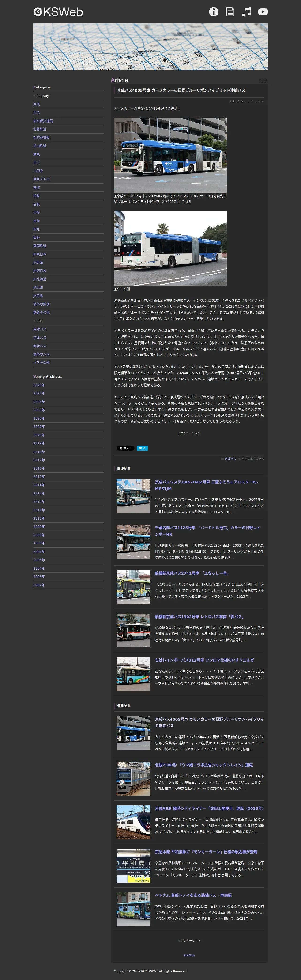Image resolution: width=301 pixels, height=980 pixels.
Task: Open the 北総7500形 ウマ娘コラボ article
Action: (x=204, y=765)
